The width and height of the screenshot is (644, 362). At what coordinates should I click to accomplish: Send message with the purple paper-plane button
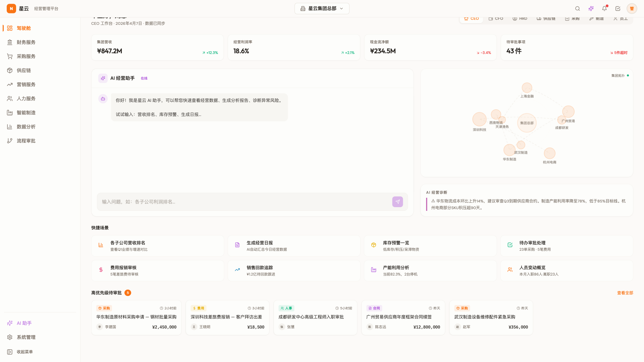click(x=397, y=202)
